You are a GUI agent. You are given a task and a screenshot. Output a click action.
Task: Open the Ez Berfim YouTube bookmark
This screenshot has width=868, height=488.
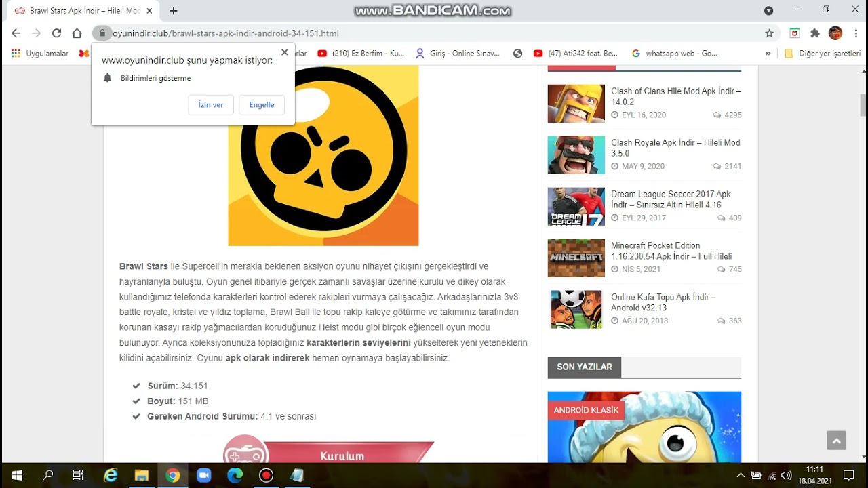click(361, 54)
